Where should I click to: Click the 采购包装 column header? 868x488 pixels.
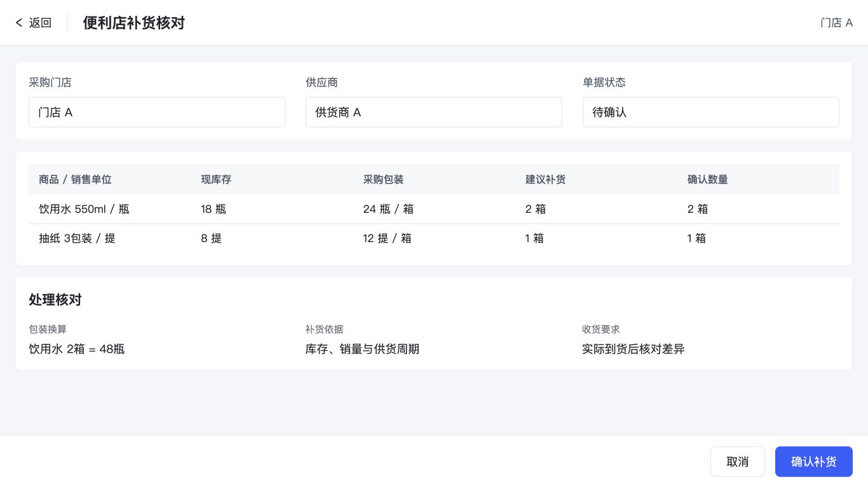383,180
